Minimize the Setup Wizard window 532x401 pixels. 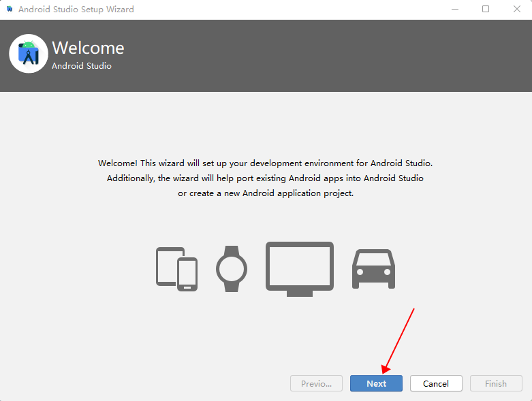coord(455,9)
